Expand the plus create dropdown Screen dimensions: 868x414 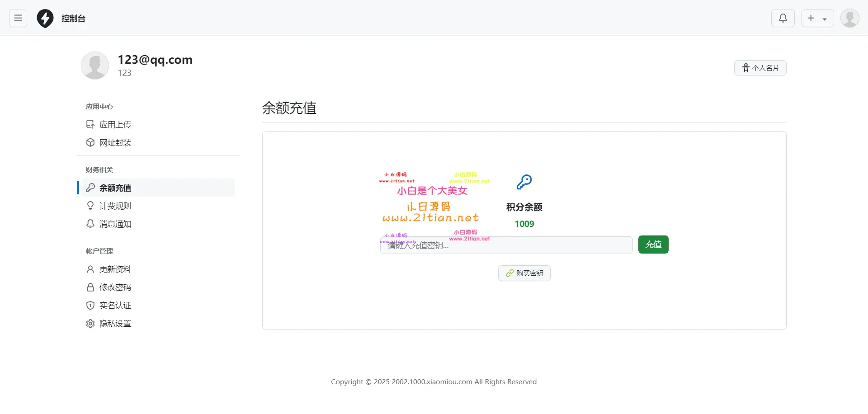(x=817, y=19)
